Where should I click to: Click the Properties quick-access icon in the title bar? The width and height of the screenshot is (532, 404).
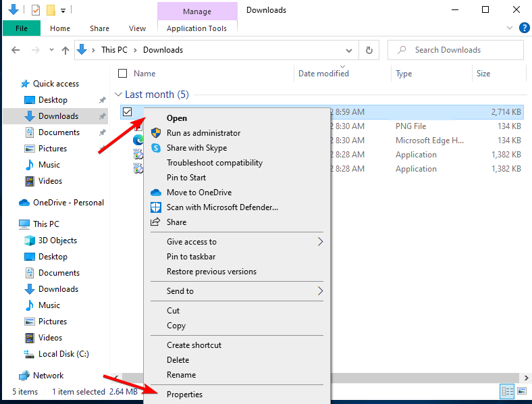pos(36,10)
